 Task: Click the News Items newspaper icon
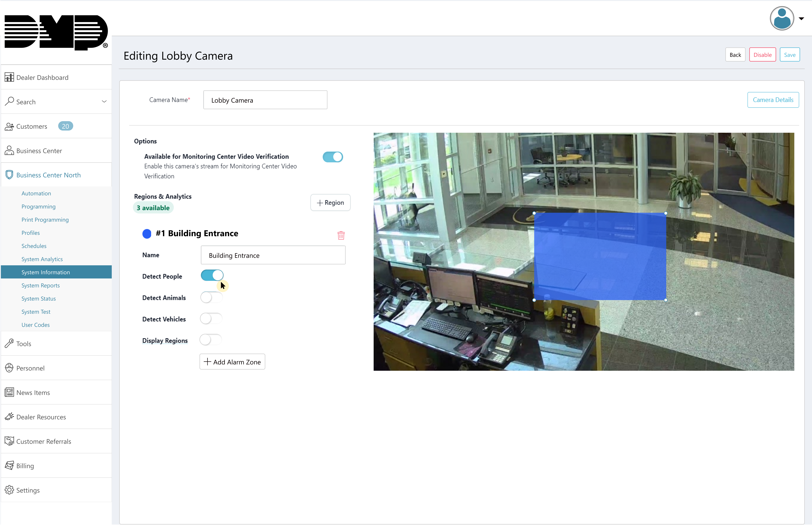click(x=9, y=392)
